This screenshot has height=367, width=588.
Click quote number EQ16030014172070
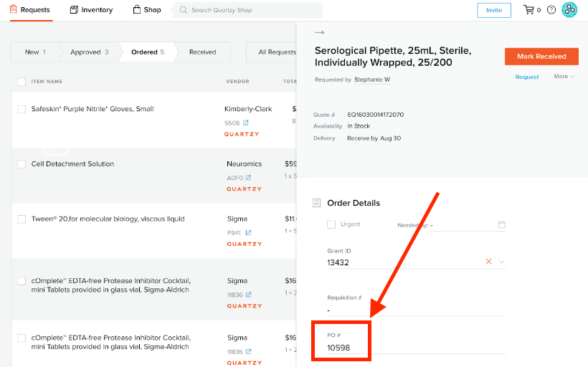pos(375,115)
